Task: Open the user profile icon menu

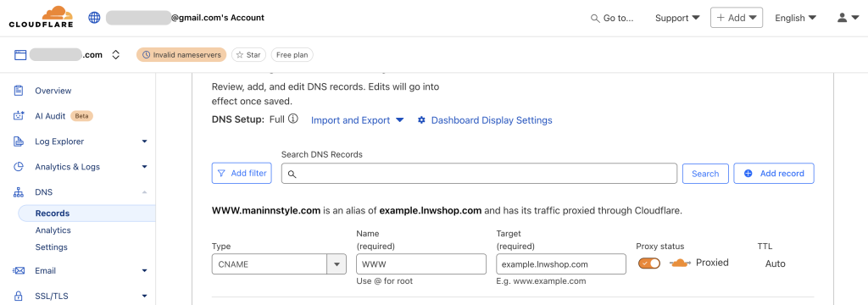Action: (848, 18)
